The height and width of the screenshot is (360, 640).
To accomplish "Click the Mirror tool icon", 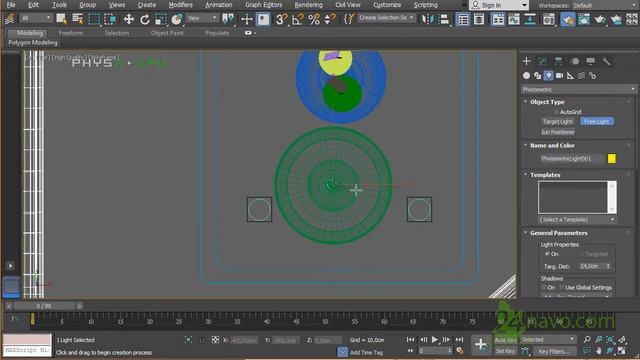I will pos(427,19).
